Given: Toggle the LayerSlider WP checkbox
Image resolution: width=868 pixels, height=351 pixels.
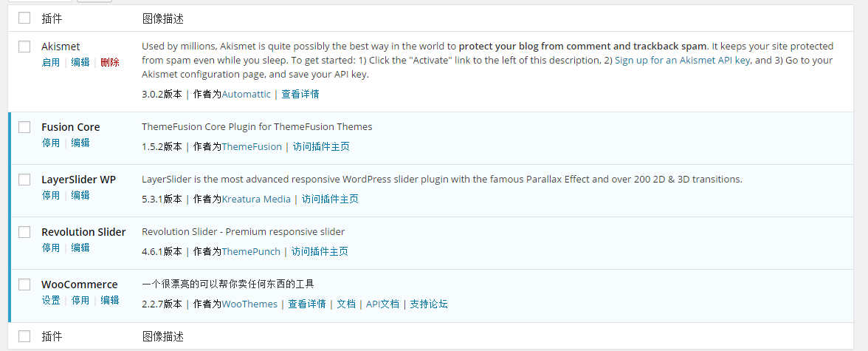Looking at the screenshot, I should (x=24, y=180).
